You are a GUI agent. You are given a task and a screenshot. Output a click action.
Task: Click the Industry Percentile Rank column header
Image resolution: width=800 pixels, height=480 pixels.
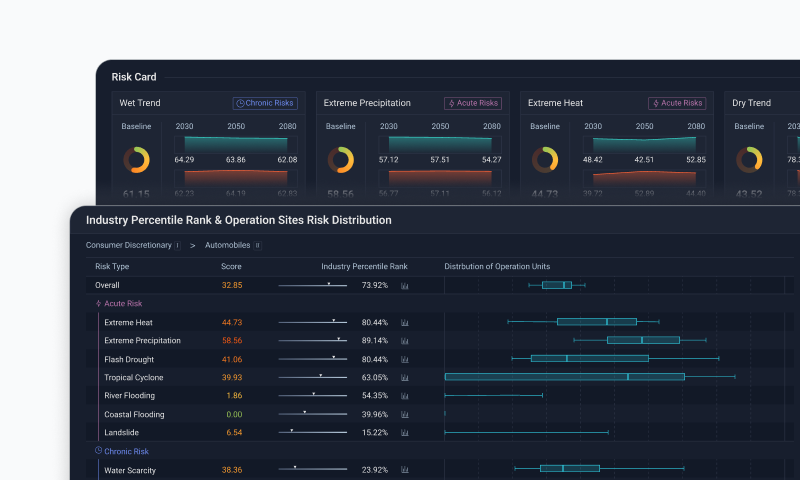pos(364,266)
